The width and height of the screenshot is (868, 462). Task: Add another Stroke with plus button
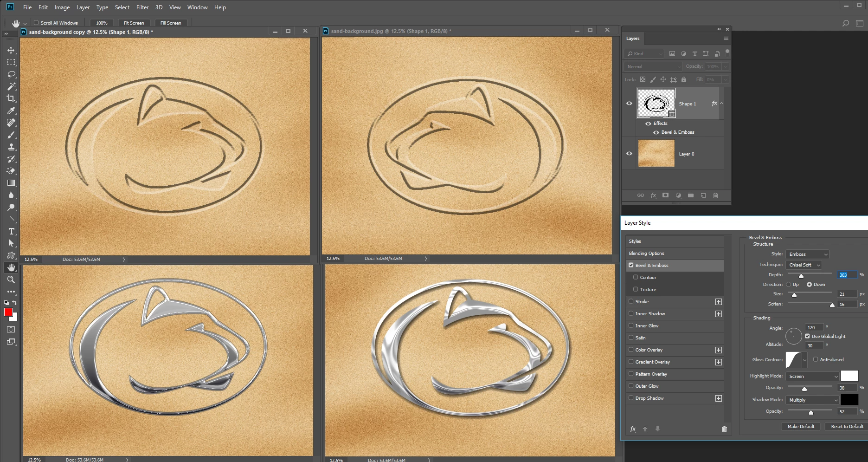tap(719, 302)
